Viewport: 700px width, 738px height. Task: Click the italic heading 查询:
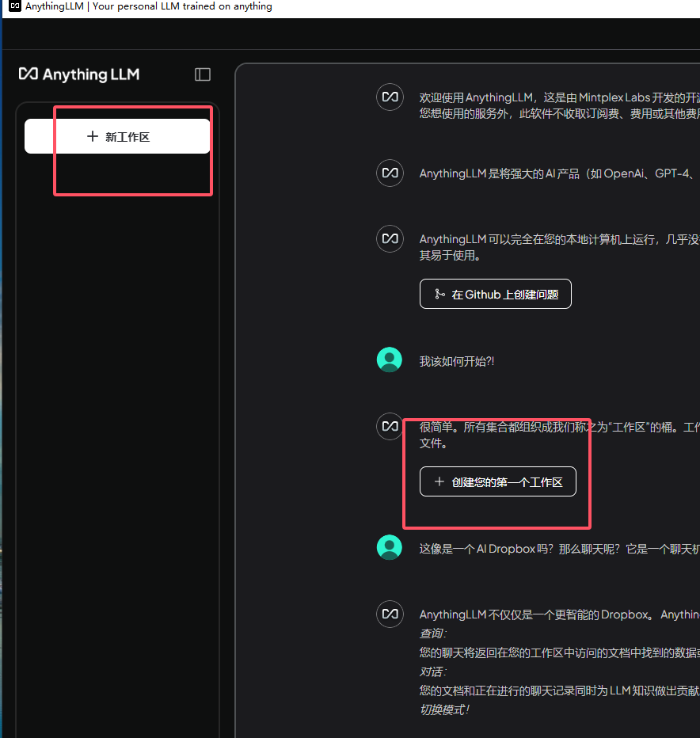coord(432,633)
